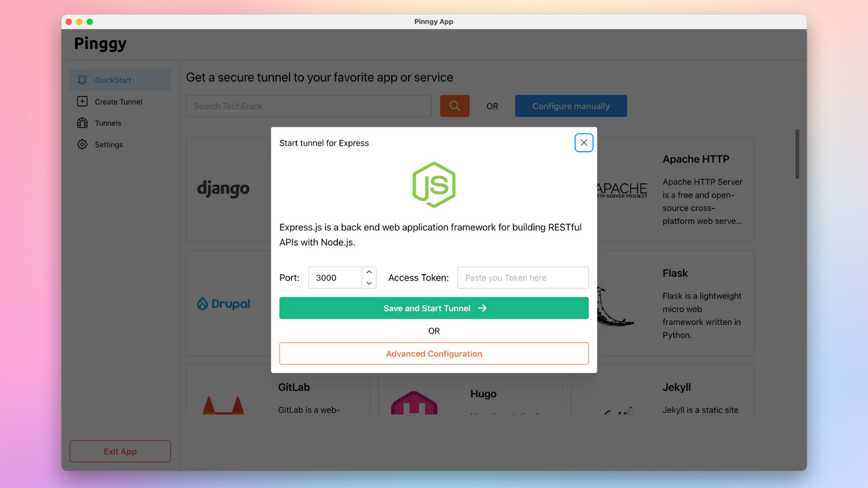This screenshot has height=488, width=868.
Task: Decrease the port with the down arrow
Action: pyautogui.click(x=369, y=283)
